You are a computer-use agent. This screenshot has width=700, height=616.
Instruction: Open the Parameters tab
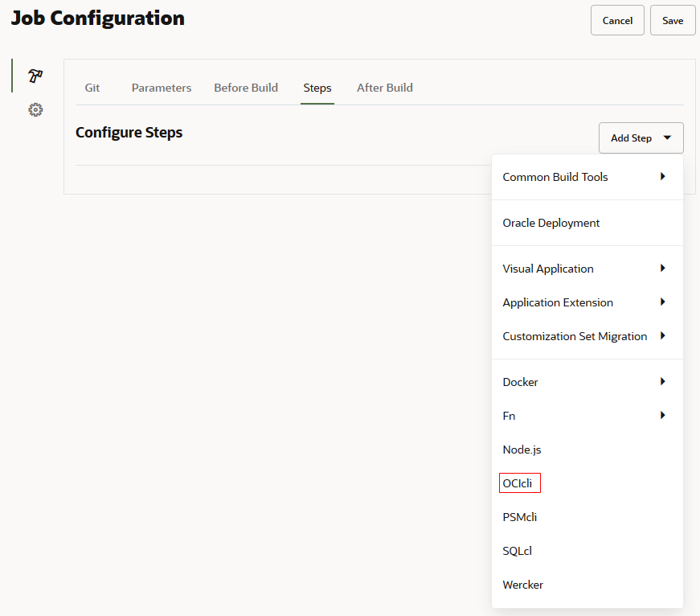161,88
